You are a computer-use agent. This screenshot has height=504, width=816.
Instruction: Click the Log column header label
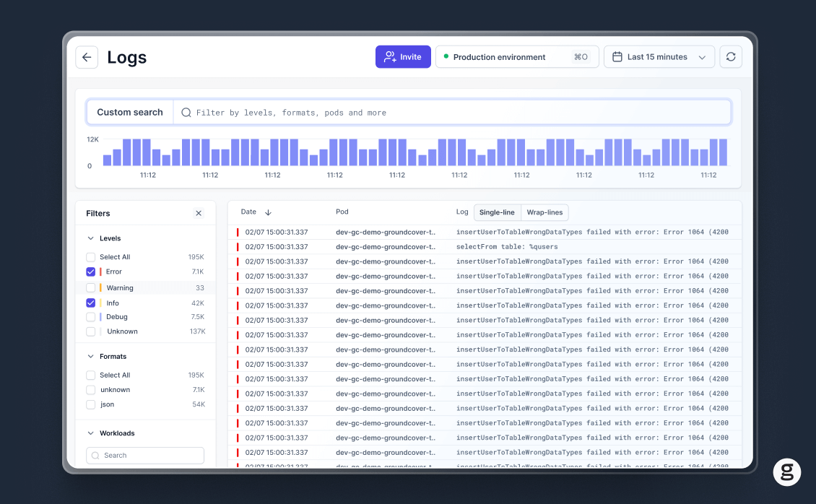462,212
